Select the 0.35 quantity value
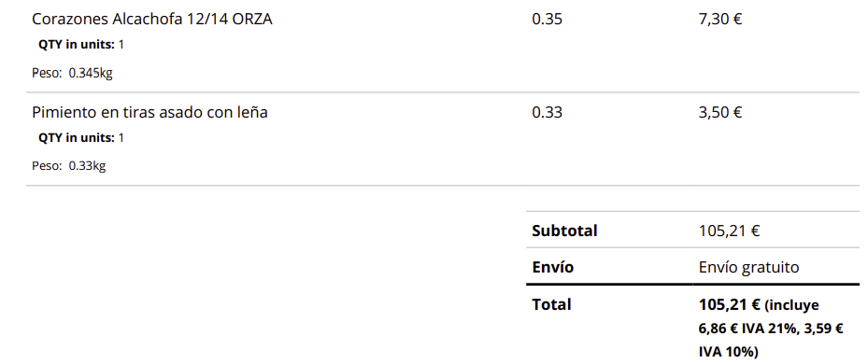The width and height of the screenshot is (868, 364). [547, 20]
